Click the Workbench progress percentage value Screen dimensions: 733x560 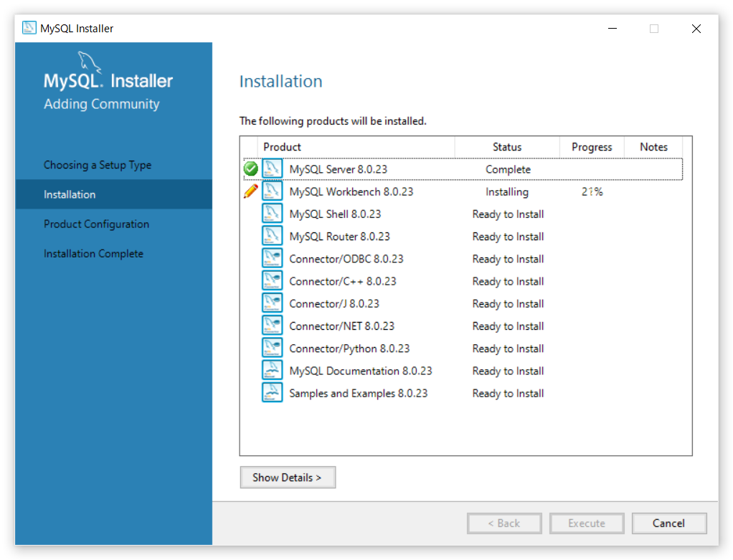[x=592, y=191]
